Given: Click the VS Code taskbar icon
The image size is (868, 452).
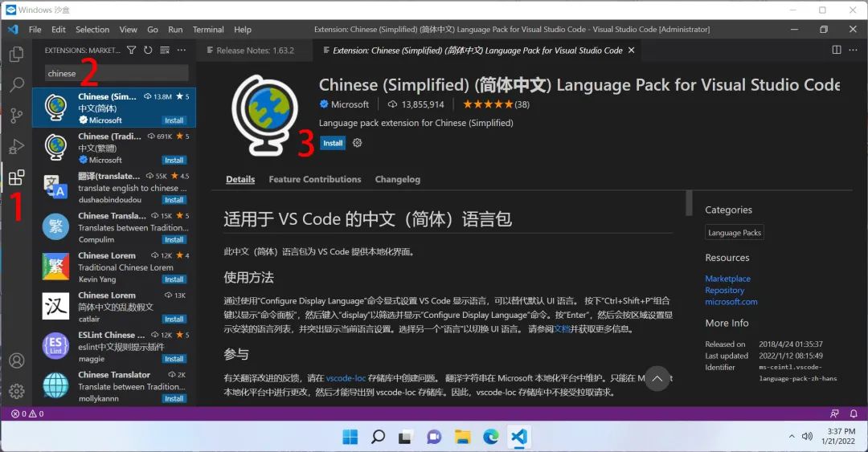Looking at the screenshot, I should point(518,437).
